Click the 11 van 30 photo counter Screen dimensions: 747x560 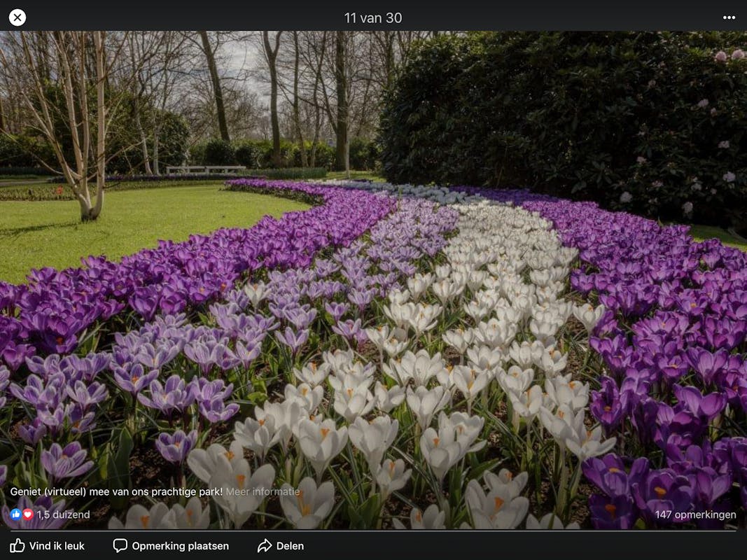373,17
